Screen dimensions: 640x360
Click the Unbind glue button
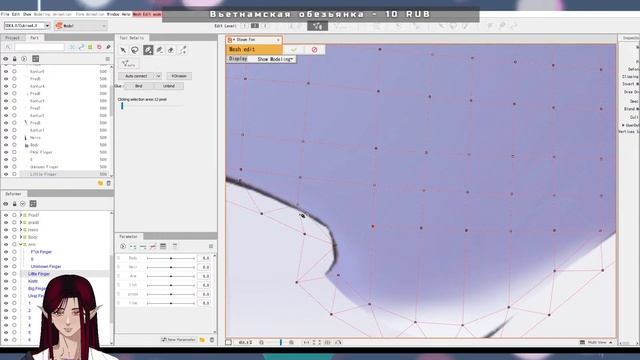pos(169,86)
